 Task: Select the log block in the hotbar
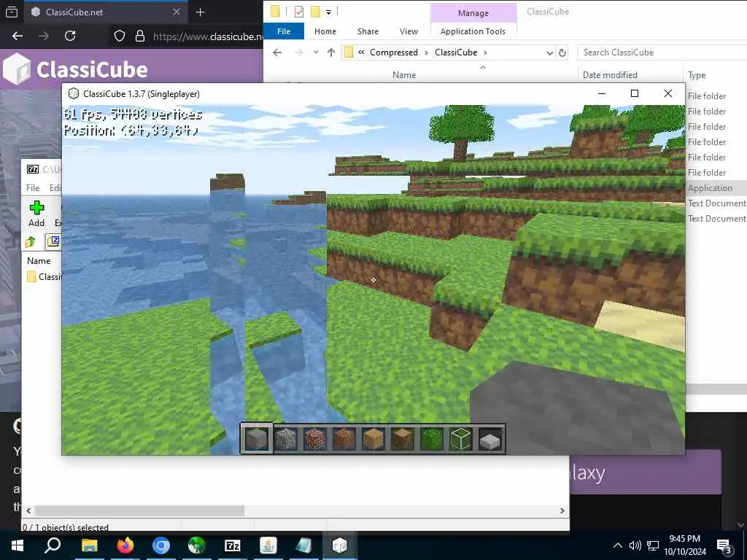click(x=403, y=438)
